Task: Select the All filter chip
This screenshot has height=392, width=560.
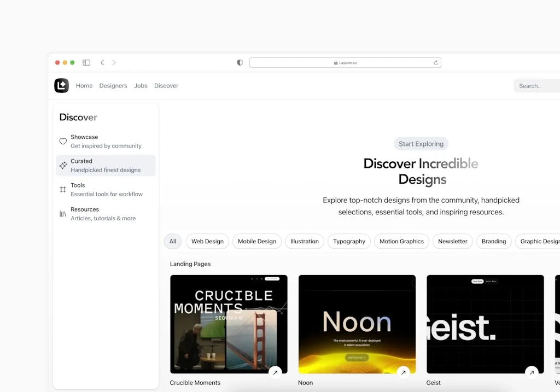Action: coord(173,242)
